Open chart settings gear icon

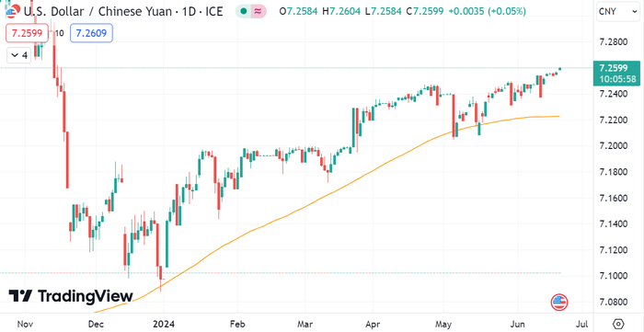619,324
